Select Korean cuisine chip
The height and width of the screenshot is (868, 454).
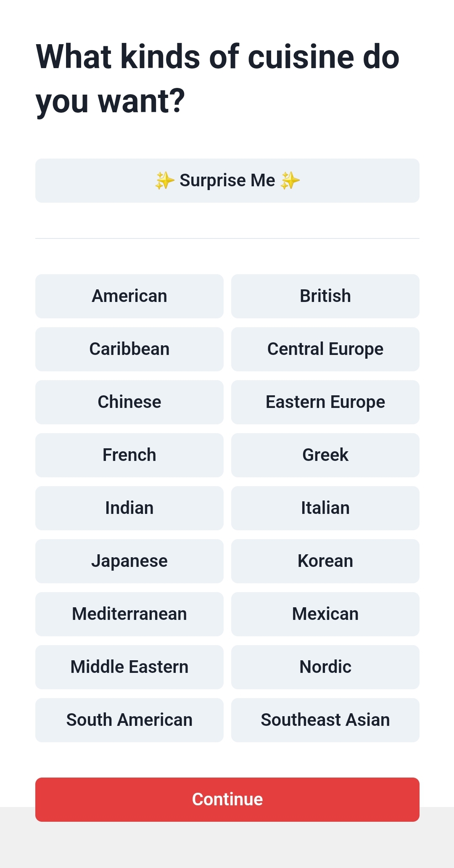pyautogui.click(x=325, y=561)
